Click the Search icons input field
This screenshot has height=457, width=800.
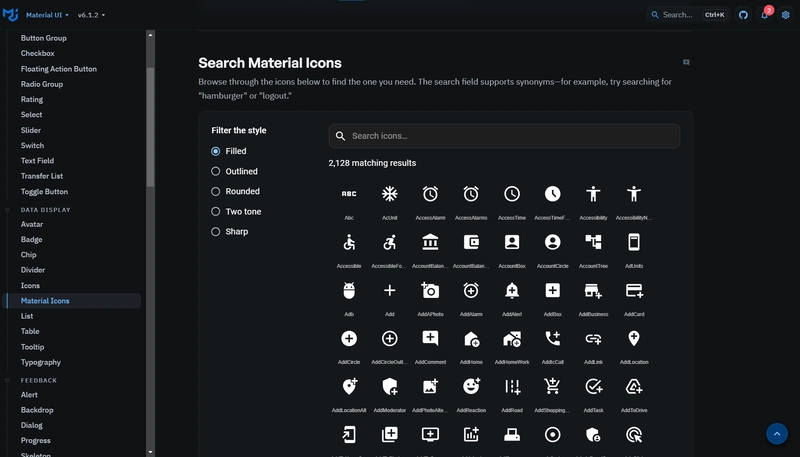(504, 136)
